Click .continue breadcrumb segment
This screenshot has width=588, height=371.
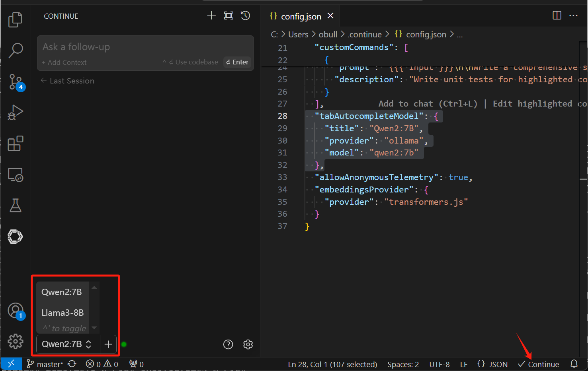(365, 35)
